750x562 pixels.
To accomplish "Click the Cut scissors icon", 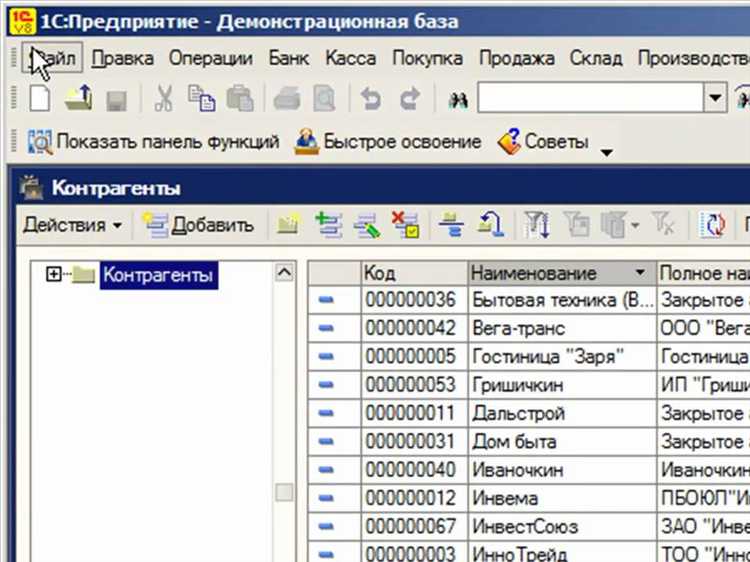I will pyautogui.click(x=164, y=99).
